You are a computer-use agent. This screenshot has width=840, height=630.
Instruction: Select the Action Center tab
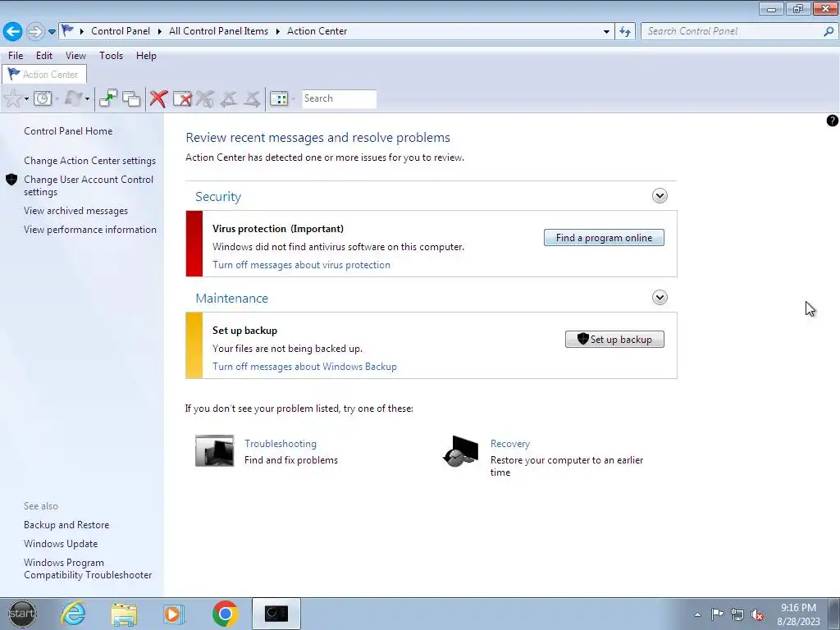pyautogui.click(x=44, y=75)
